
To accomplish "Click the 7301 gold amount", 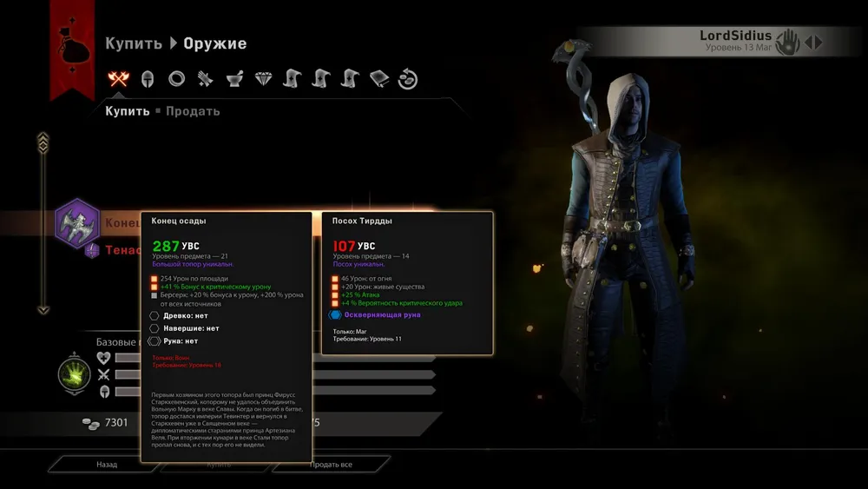I will (116, 422).
